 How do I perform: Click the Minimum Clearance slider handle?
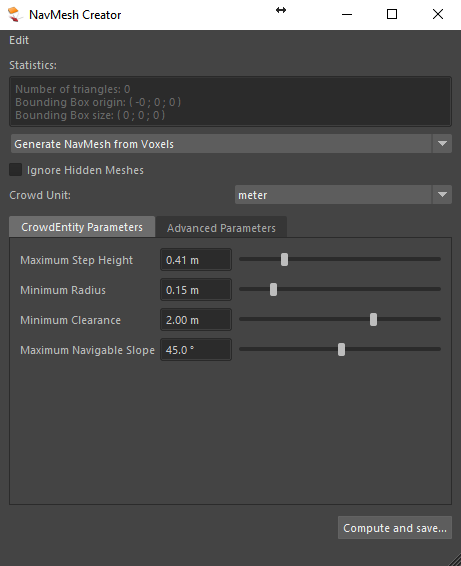(373, 319)
